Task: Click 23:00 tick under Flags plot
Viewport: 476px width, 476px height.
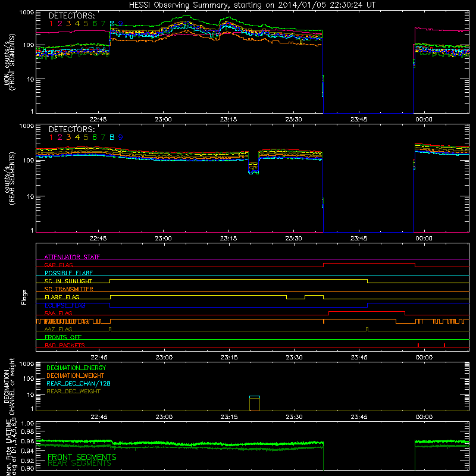Action: 164,358
